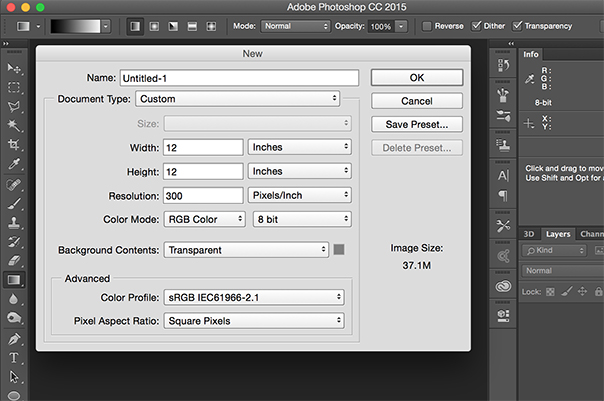The height and width of the screenshot is (401, 604).
Task: Select the Rectangular Marquee tool
Action: tap(14, 87)
